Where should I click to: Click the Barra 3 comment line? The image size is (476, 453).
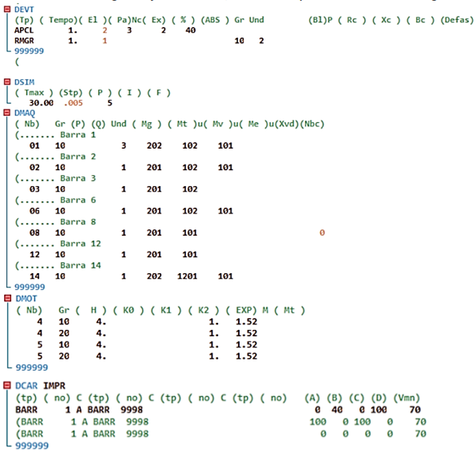56,178
